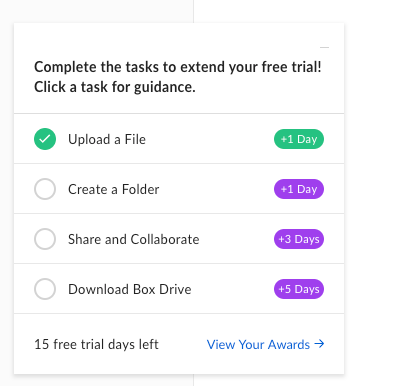Toggle the Download Box Drive circle checkbox
This screenshot has height=386, width=402.
pyautogui.click(x=45, y=289)
